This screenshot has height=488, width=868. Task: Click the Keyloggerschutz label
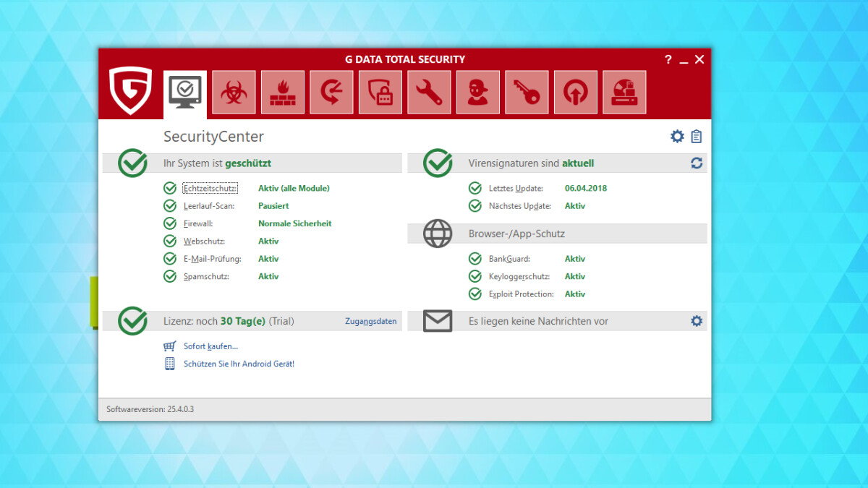coord(519,276)
